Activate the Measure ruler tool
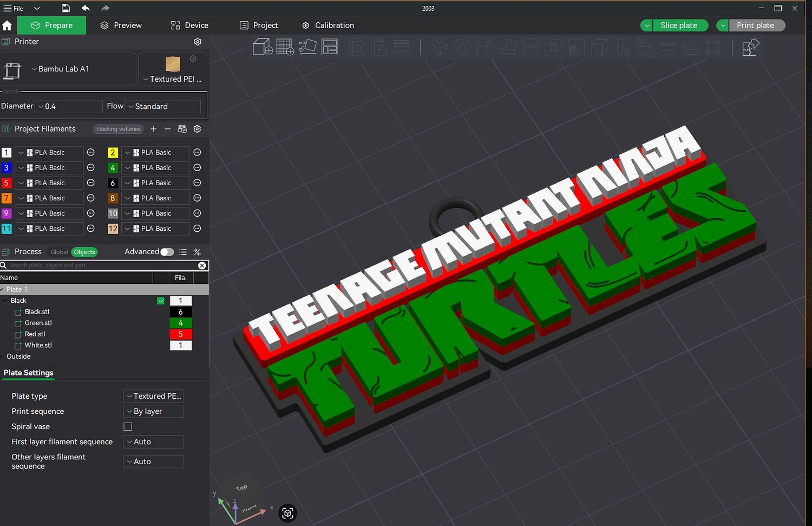The width and height of the screenshot is (812, 526). click(x=667, y=48)
